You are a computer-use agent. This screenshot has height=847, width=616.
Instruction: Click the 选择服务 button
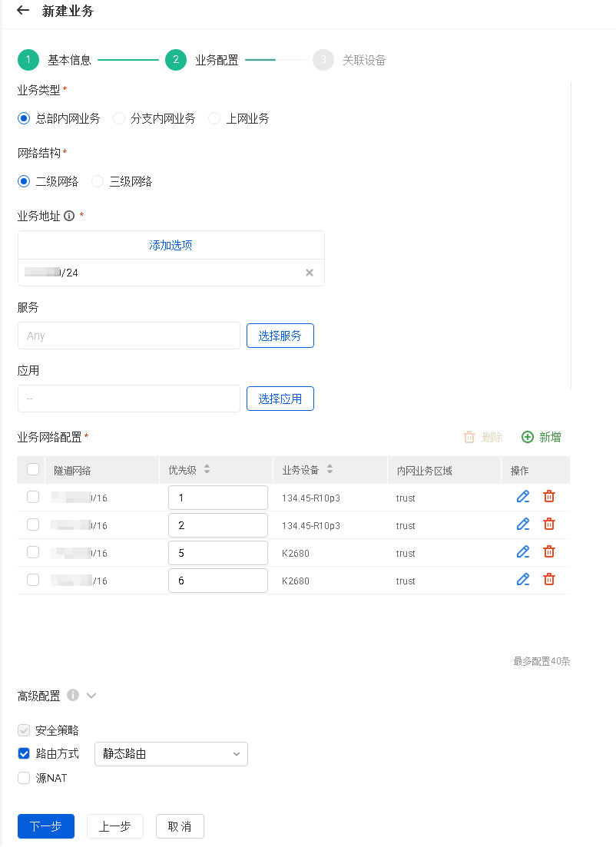(x=280, y=336)
